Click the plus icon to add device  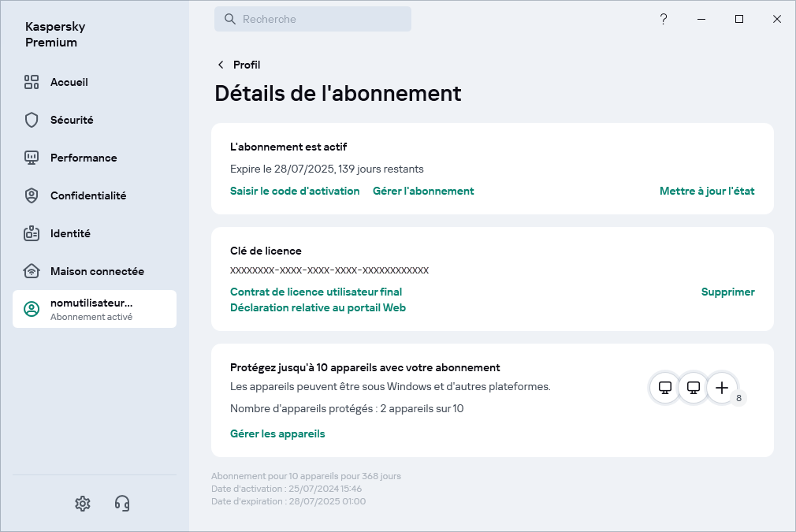(722, 388)
